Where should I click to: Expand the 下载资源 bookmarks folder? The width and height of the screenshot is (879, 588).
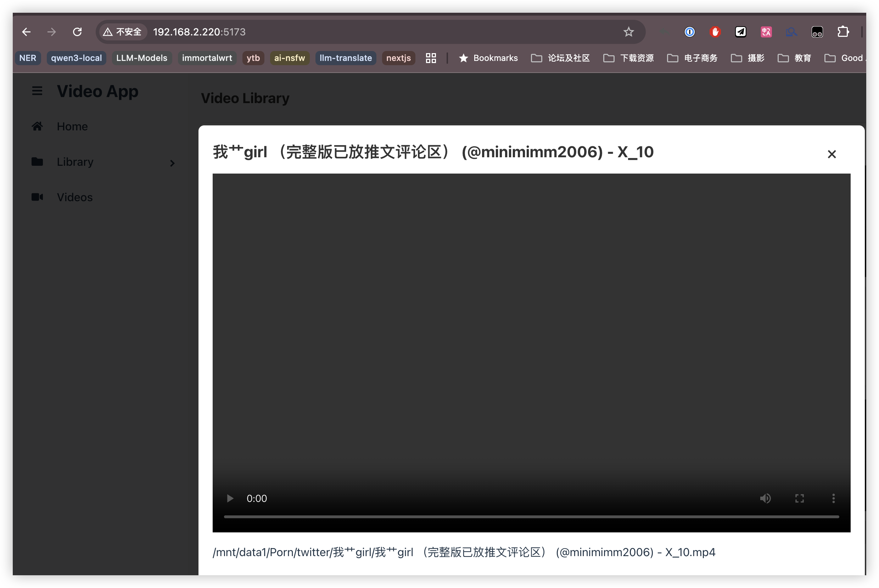628,58
